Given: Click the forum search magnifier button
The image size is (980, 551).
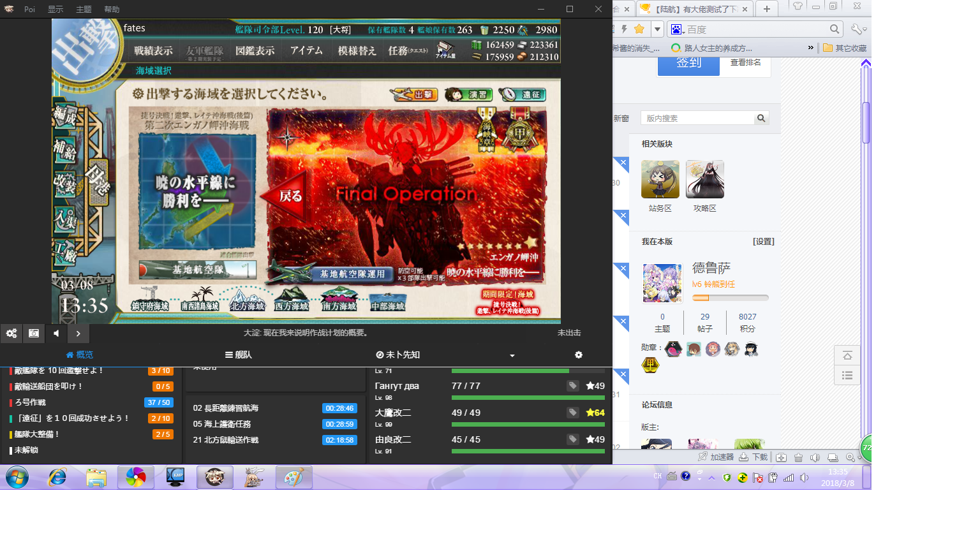Looking at the screenshot, I should [x=761, y=118].
